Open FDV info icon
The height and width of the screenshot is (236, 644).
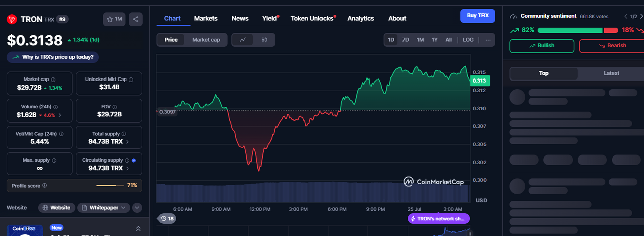point(115,107)
